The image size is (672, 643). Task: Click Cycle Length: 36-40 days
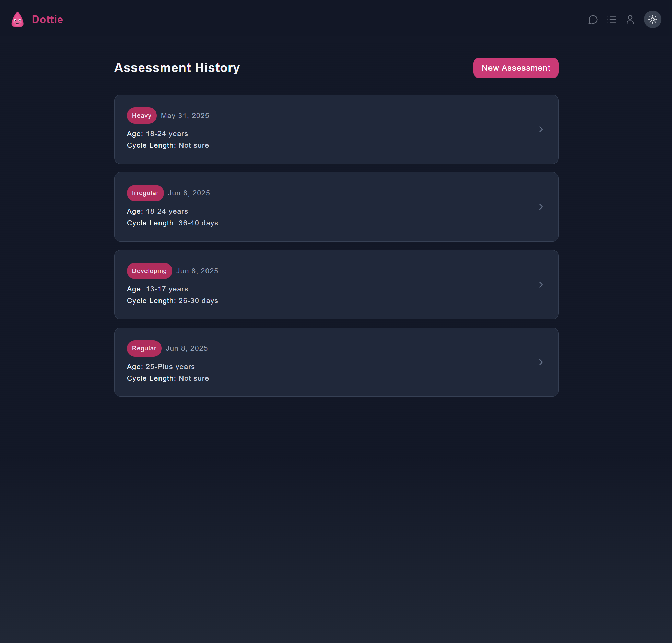173,223
